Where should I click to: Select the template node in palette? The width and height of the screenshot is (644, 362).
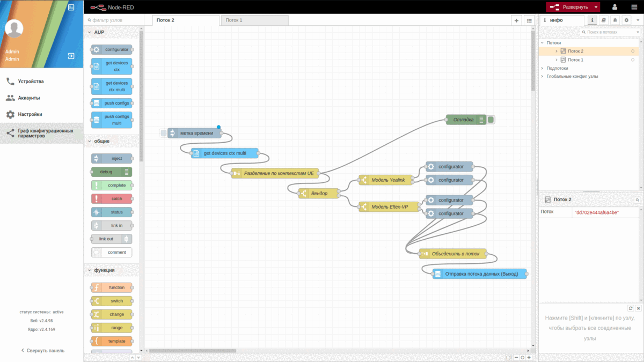(x=112, y=341)
